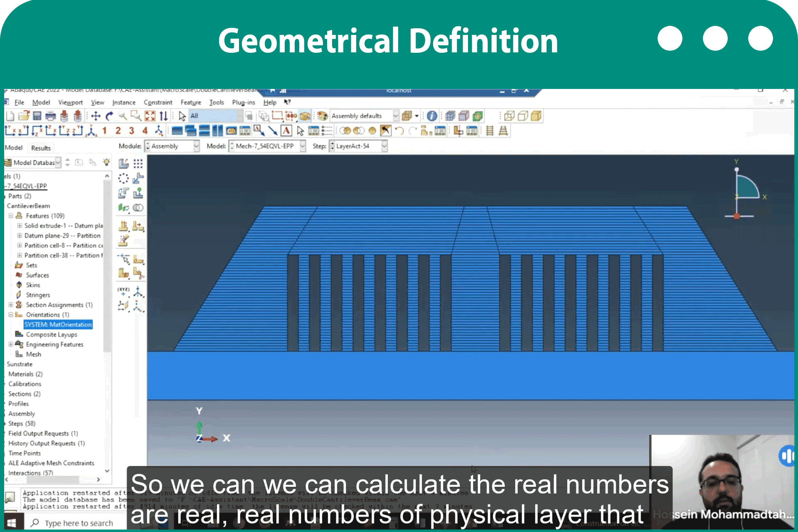Screen dimensions: 798x532
Task: Open the Viewport menu
Action: click(x=70, y=102)
